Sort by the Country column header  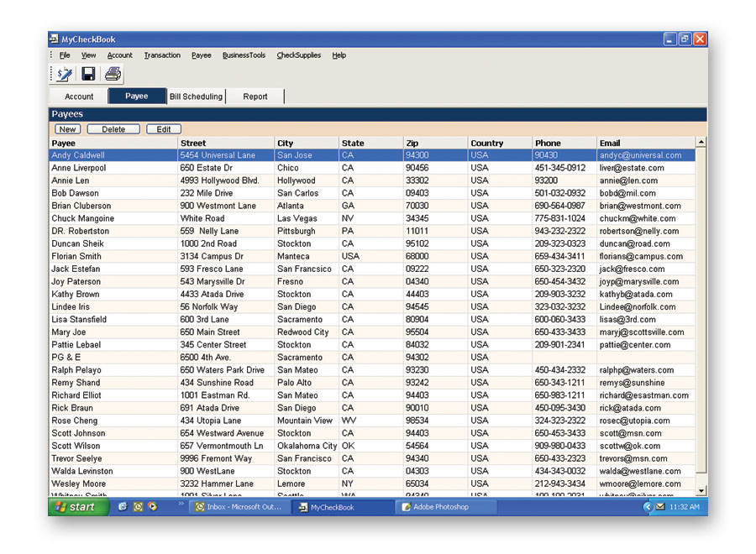[x=500, y=143]
